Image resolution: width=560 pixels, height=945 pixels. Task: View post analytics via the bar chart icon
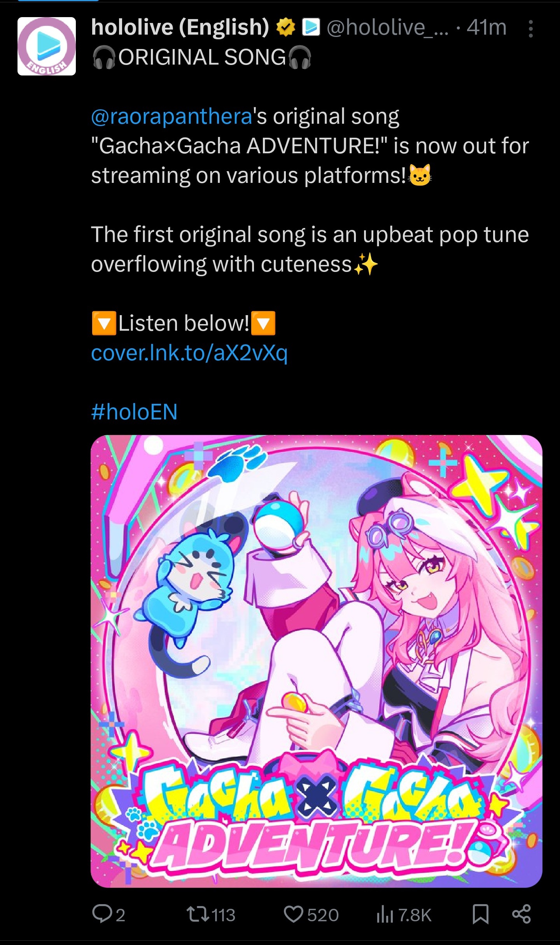(385, 914)
